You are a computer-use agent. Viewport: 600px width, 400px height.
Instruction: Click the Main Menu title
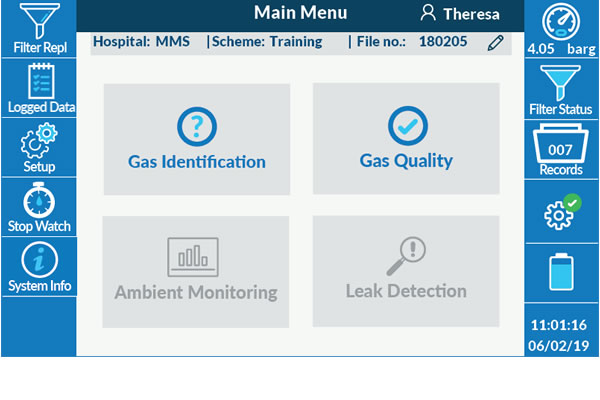click(x=300, y=13)
